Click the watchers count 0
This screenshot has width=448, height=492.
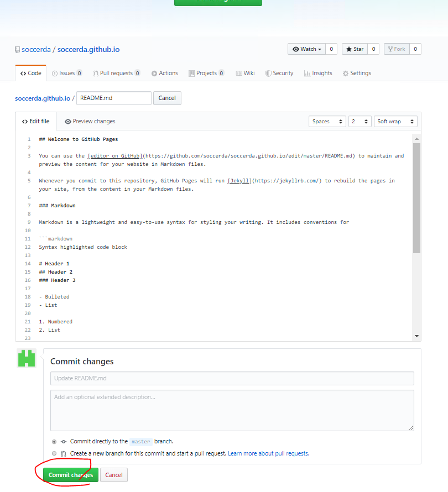tap(331, 49)
